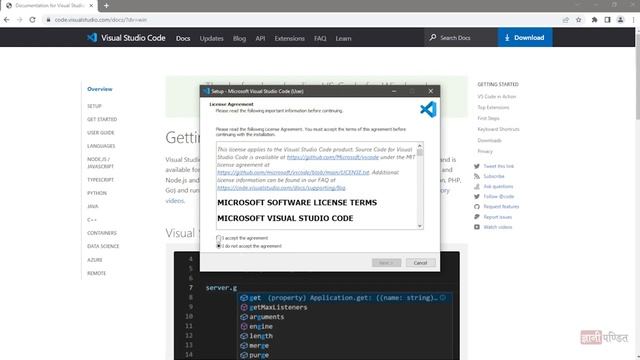Open a new browser tab with the plus icon
Image resolution: width=640 pixels, height=360 pixels.
tap(106, 6)
